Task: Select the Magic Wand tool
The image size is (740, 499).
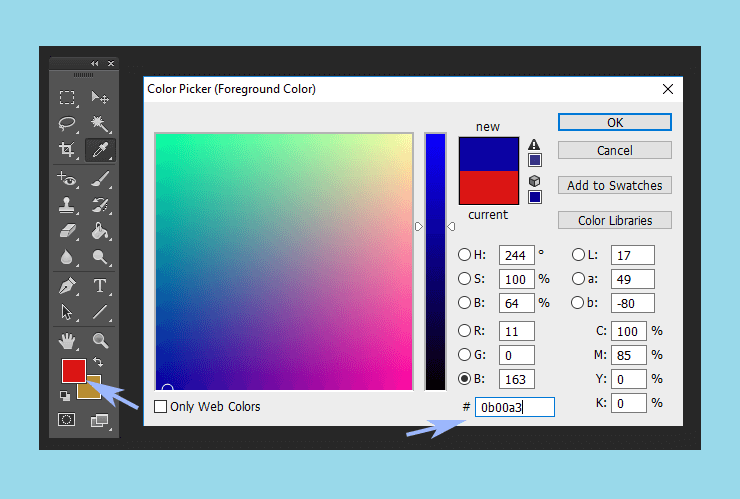Action: 100,124
